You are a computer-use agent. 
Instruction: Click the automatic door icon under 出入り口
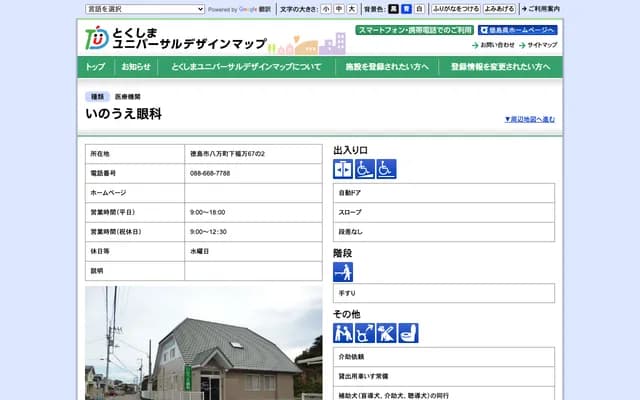pos(343,169)
